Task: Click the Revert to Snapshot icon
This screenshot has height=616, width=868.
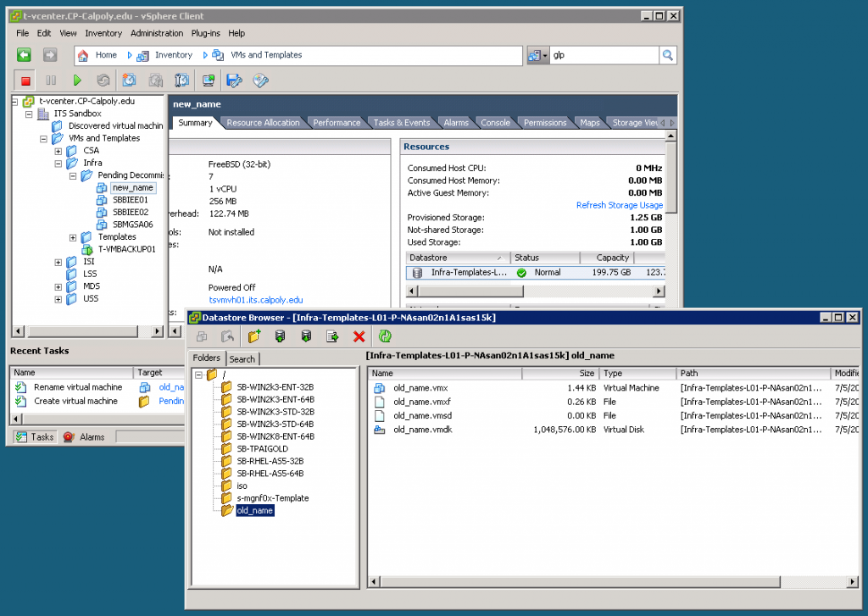Action: point(156,80)
